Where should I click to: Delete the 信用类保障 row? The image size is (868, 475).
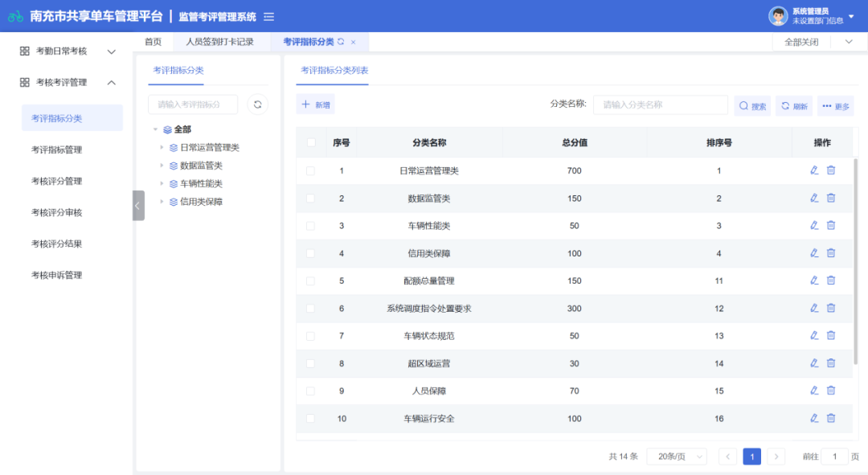click(x=831, y=253)
